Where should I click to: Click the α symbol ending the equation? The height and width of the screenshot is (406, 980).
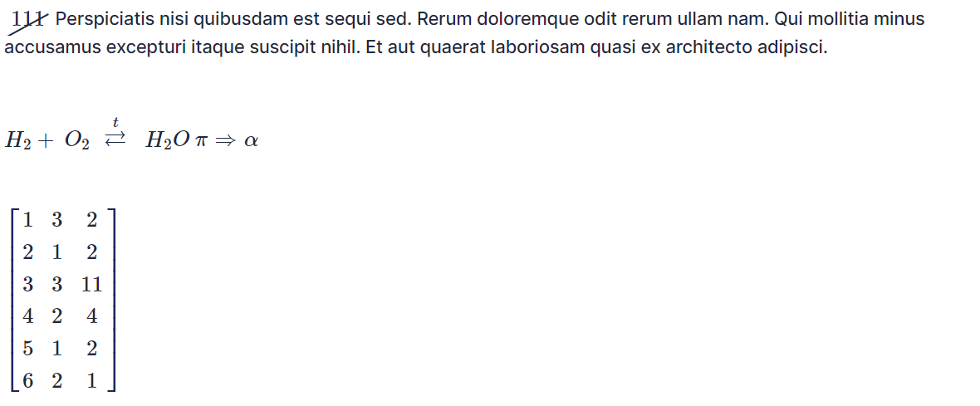tap(251, 142)
